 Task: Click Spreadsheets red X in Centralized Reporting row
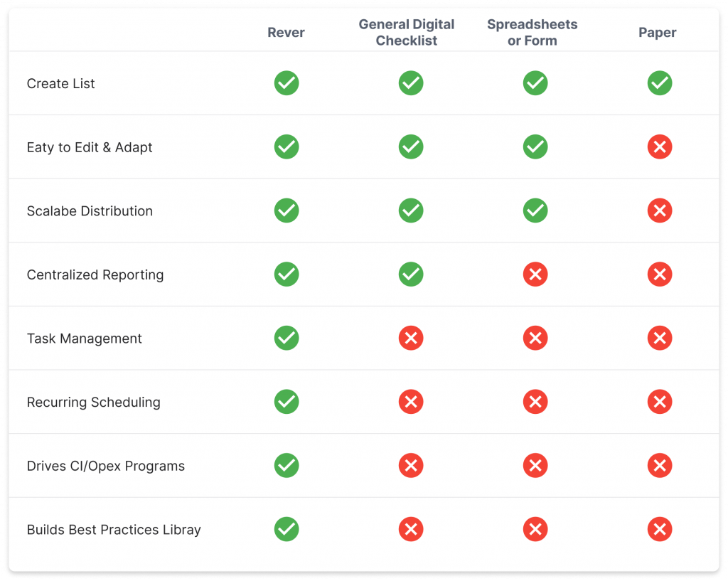tap(535, 274)
